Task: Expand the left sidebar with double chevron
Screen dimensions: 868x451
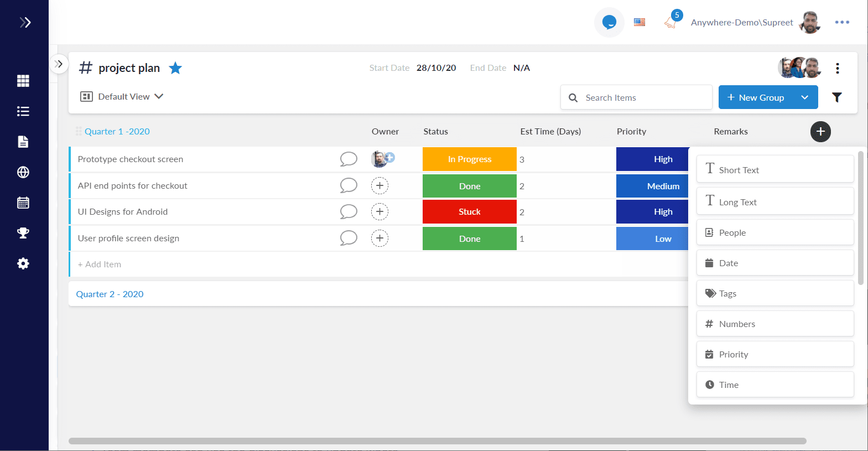Action: pos(25,22)
